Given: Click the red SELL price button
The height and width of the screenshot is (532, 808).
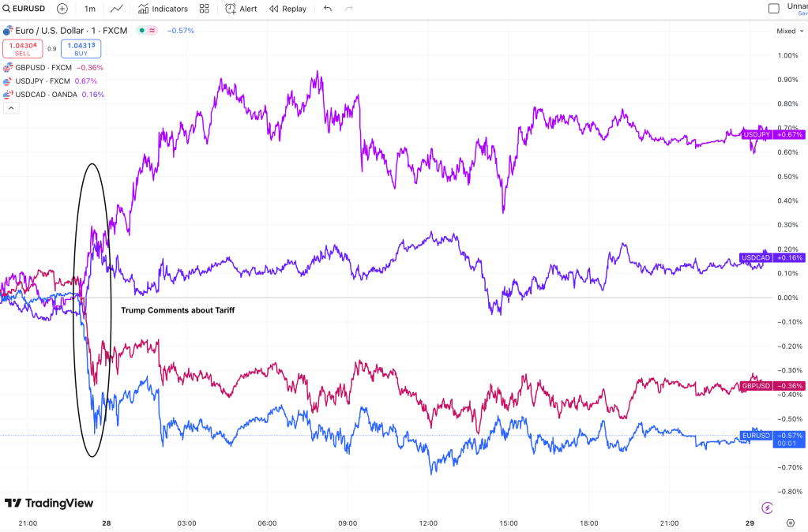Looking at the screenshot, I should coord(22,48).
